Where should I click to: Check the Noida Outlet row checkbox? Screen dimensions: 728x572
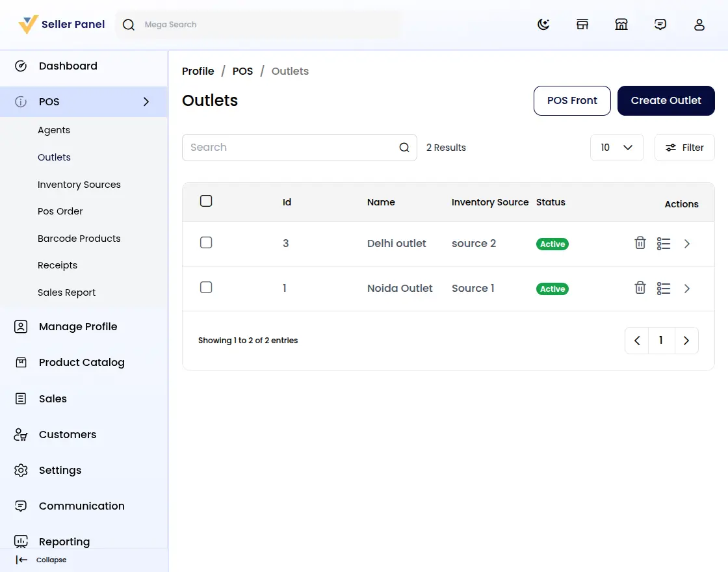tap(206, 287)
